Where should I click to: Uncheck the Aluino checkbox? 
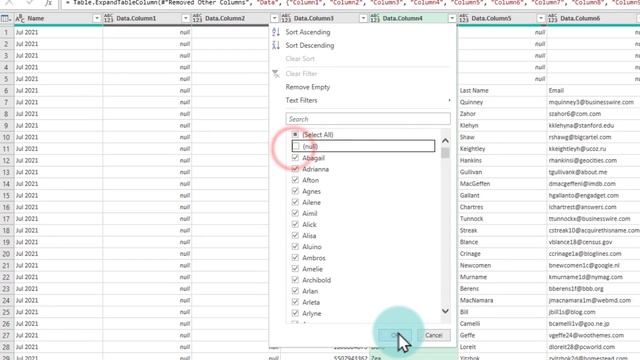[x=295, y=247]
